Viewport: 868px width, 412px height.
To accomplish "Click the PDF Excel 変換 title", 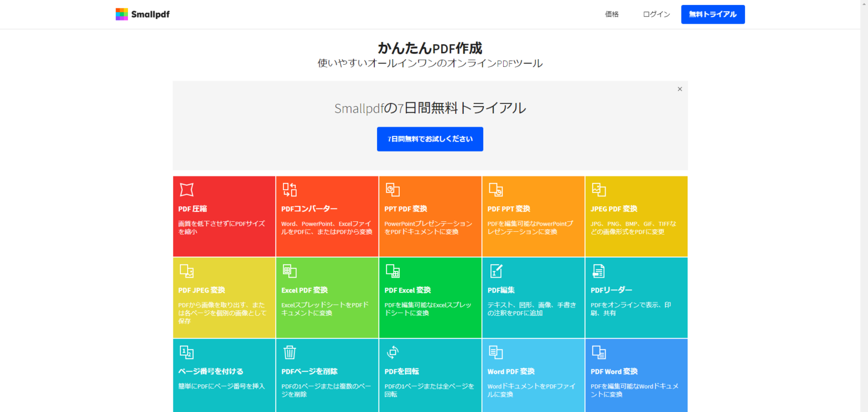I will pos(407,290).
